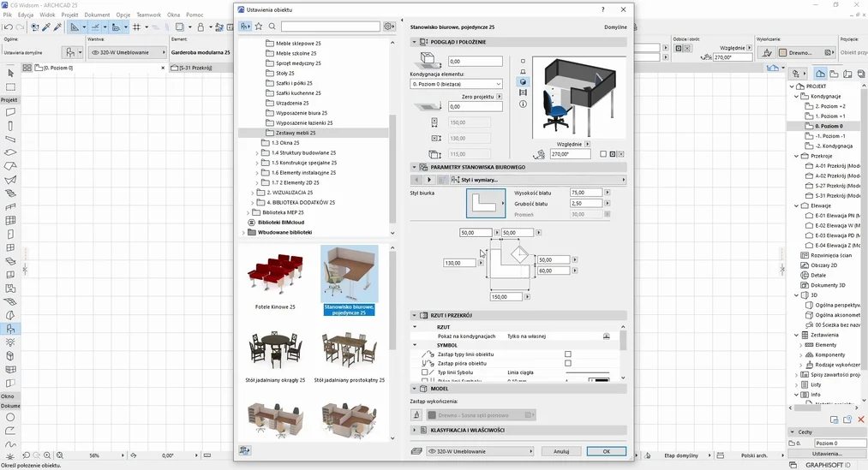Click the Wysokość blatu value field
This screenshot has height=470, width=868.
click(x=586, y=193)
